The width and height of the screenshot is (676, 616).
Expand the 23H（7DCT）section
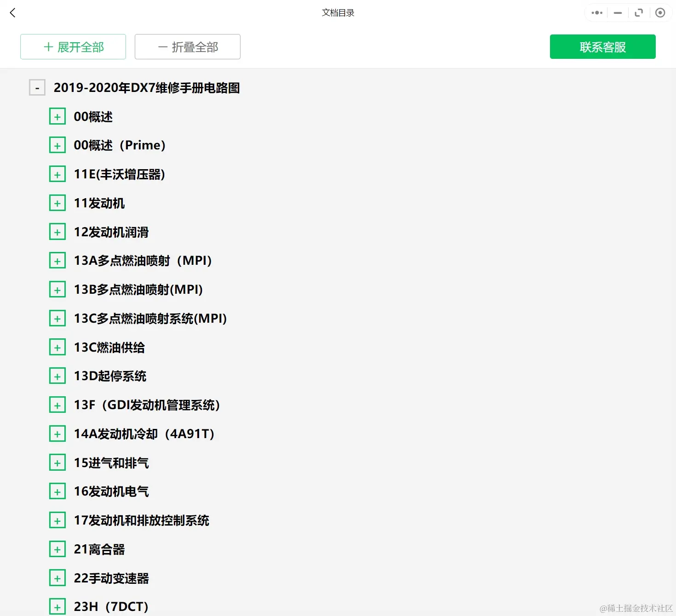point(57,606)
